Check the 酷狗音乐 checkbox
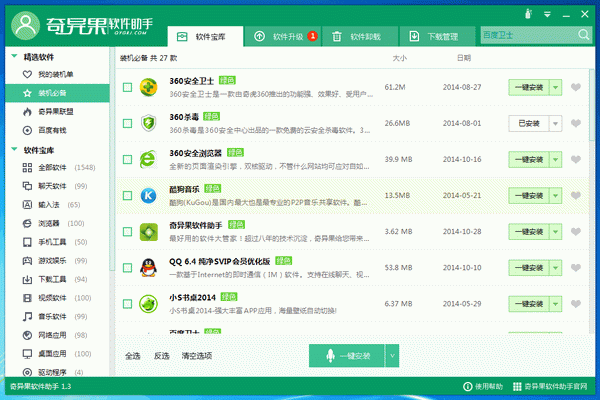This screenshot has width=600, height=400. (127, 196)
